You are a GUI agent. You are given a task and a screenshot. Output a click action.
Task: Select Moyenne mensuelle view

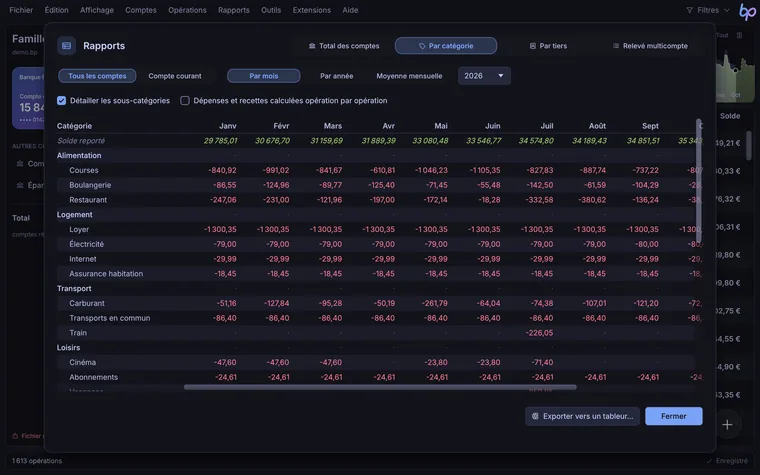(409, 76)
